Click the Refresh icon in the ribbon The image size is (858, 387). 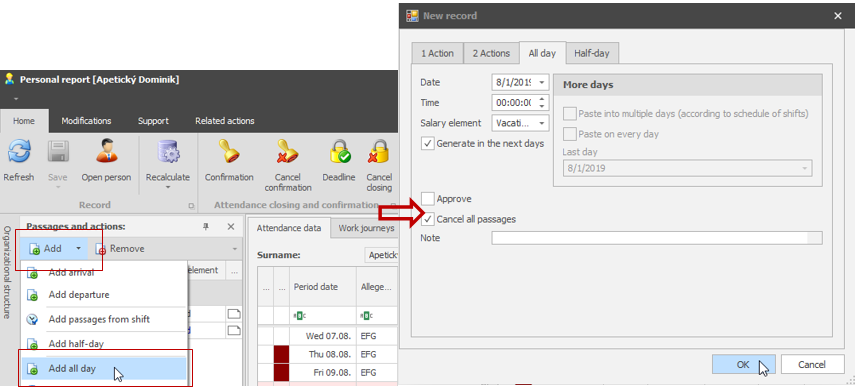click(x=19, y=152)
